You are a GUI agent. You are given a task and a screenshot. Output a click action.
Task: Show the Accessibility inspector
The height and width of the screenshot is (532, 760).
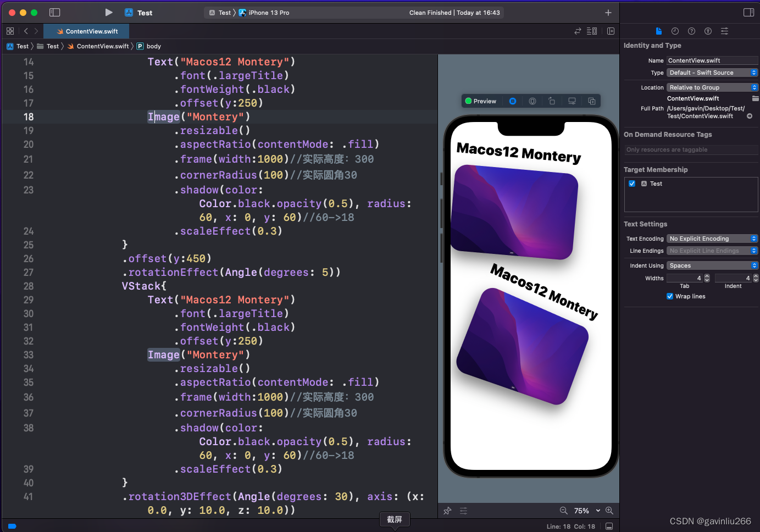(x=708, y=31)
